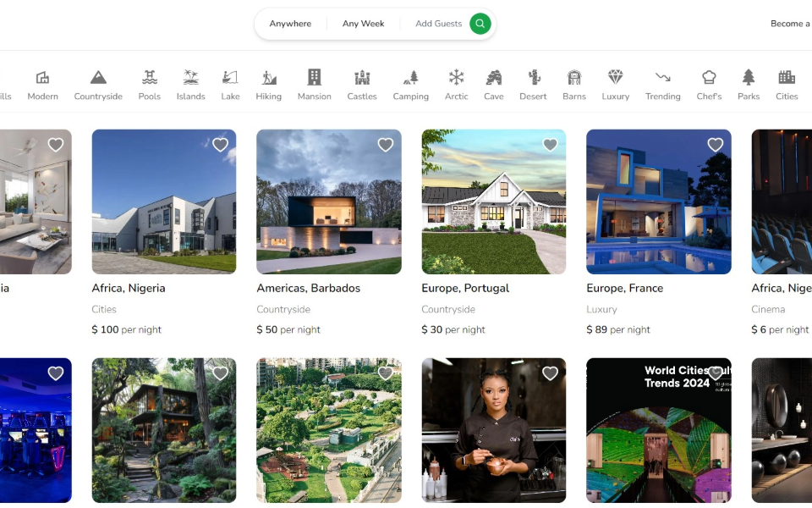
Task: Favorite the Africa, Nigeria listing heart
Action: [x=220, y=145]
